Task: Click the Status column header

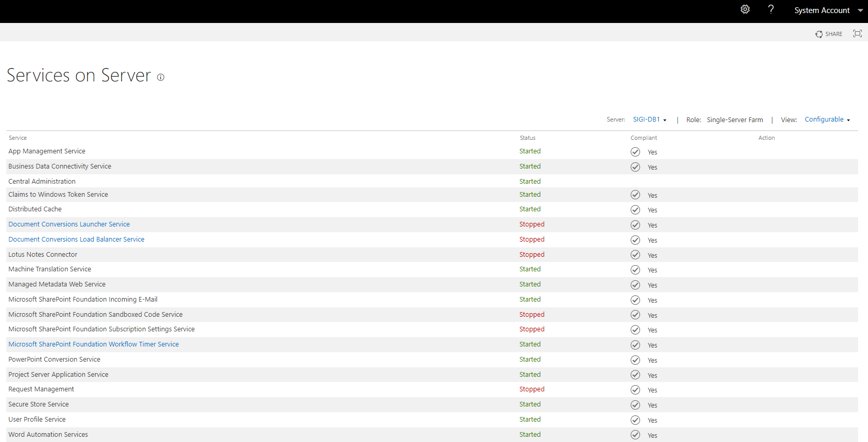Action: (x=527, y=138)
